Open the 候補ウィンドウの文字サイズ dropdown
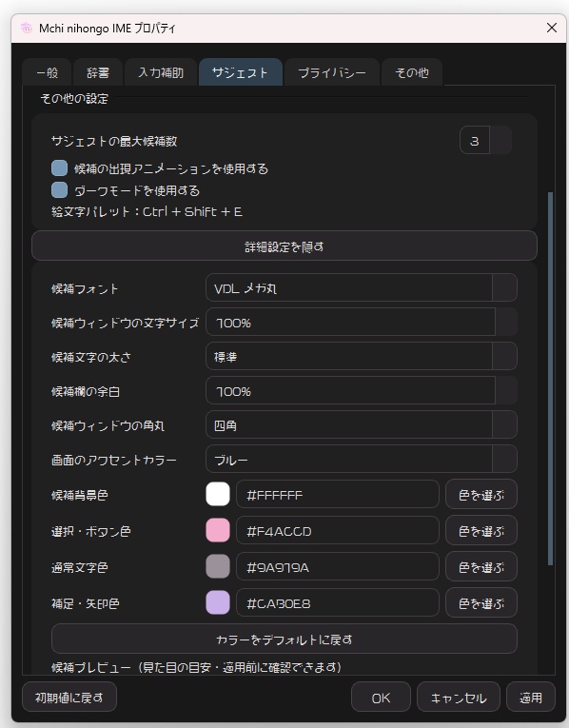The height and width of the screenshot is (728, 569). pos(361,322)
